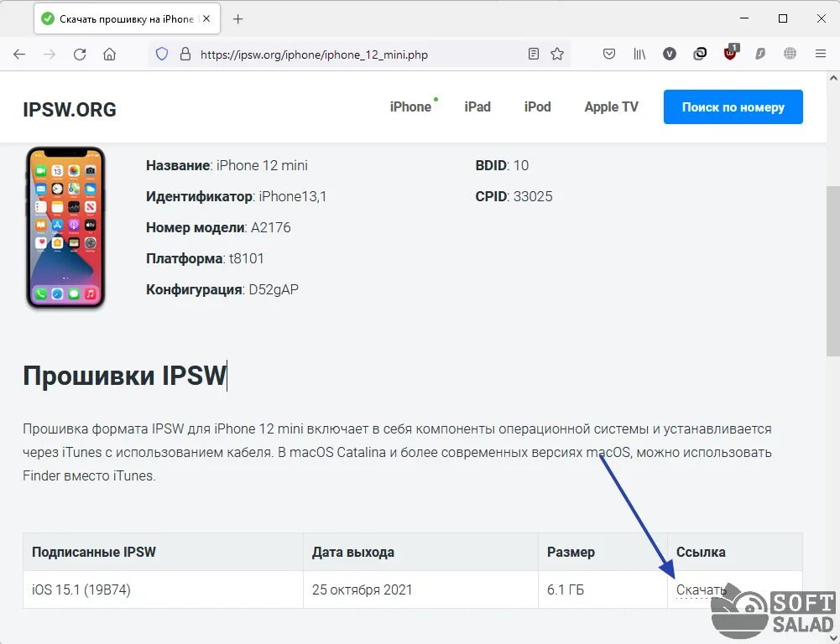Click the 'Идентификатор: iPhone13,1' line
The height and width of the screenshot is (644, 840).
click(237, 196)
